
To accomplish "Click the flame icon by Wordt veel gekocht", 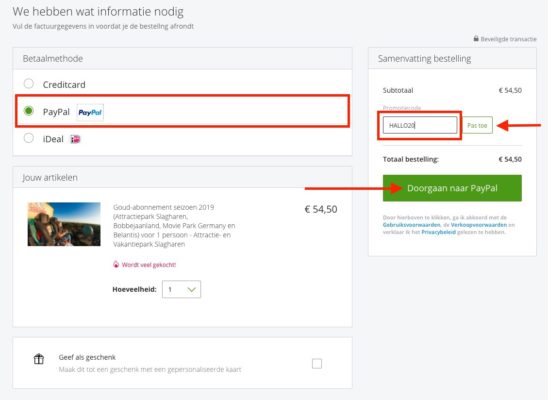I will pos(116,264).
